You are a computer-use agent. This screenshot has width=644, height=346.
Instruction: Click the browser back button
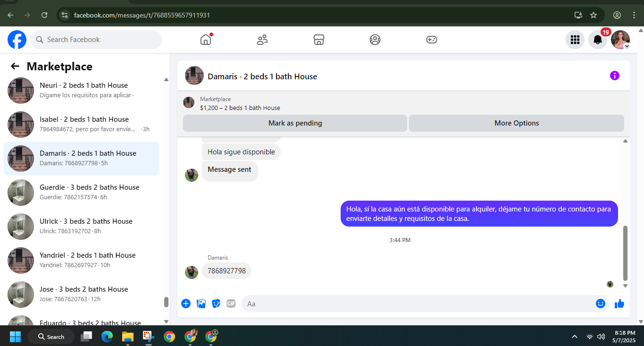(x=10, y=15)
